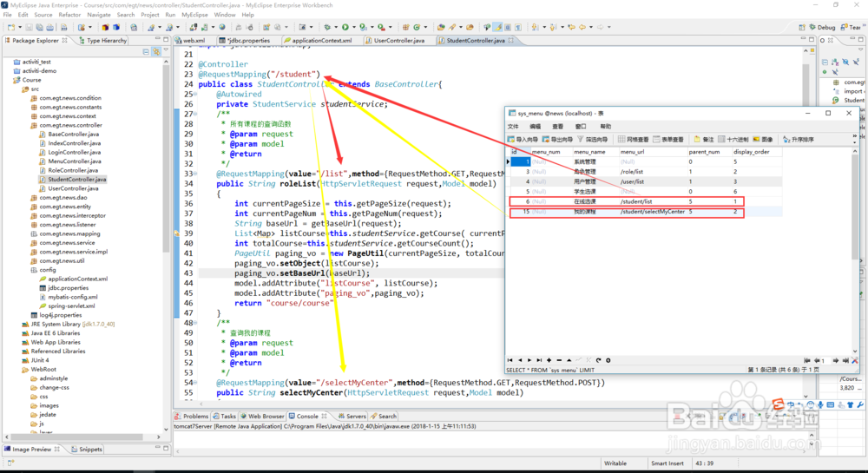Viewport: 868px width, 473px height.
Task: Open the Navigate menu
Action: pyautogui.click(x=99, y=15)
